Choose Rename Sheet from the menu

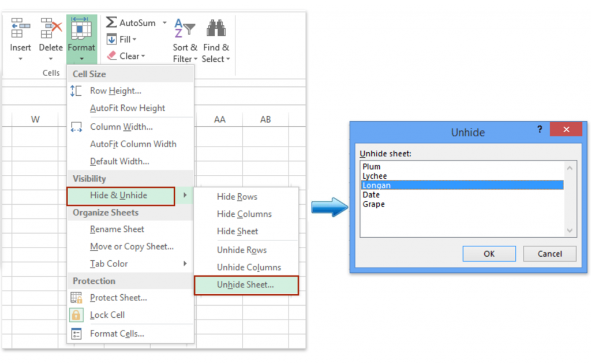coord(117,229)
